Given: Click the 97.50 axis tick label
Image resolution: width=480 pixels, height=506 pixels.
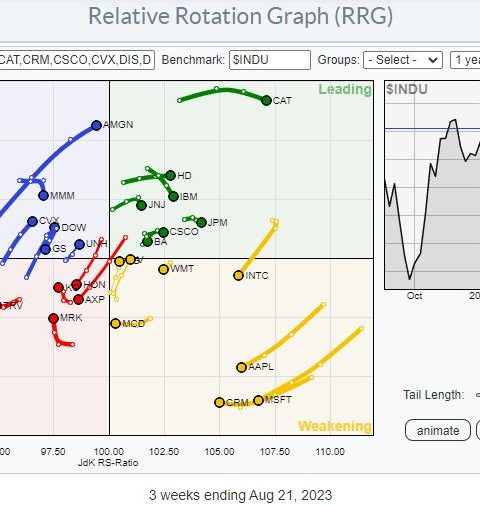Looking at the screenshot, I should pyautogui.click(x=53, y=452).
